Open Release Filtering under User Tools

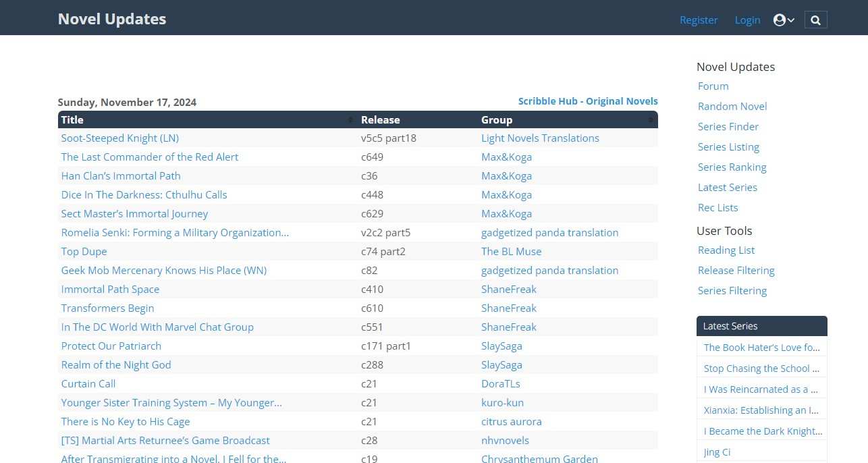click(x=736, y=271)
